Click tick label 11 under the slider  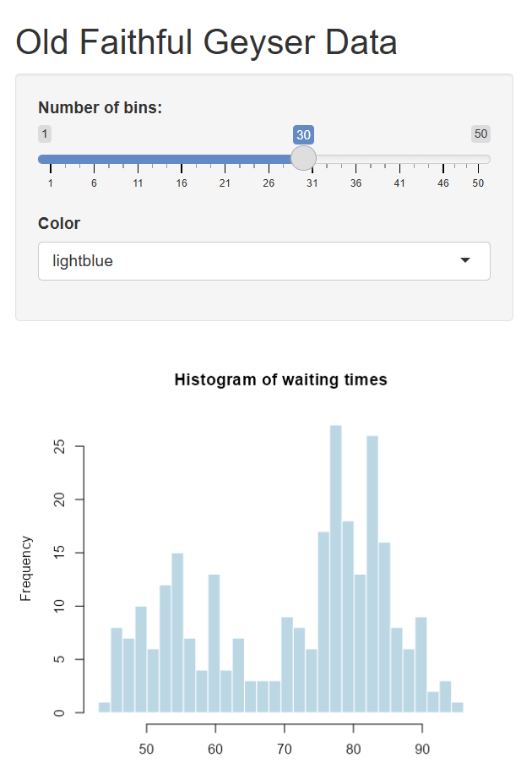tap(138, 183)
